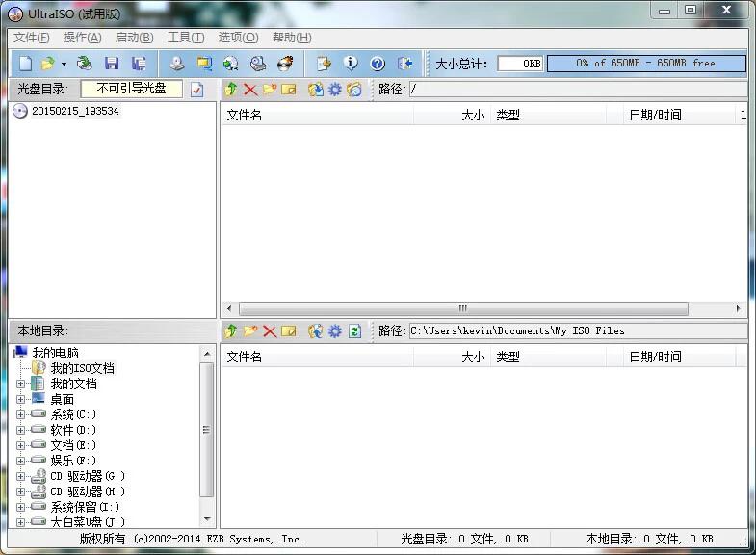Click scroll right arrow in disc pane
This screenshot has height=555, width=756.
click(x=738, y=308)
